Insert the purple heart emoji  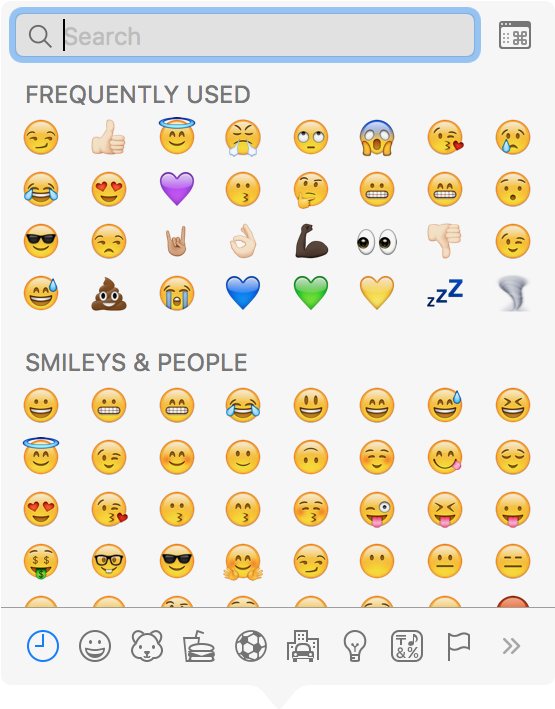coord(177,189)
